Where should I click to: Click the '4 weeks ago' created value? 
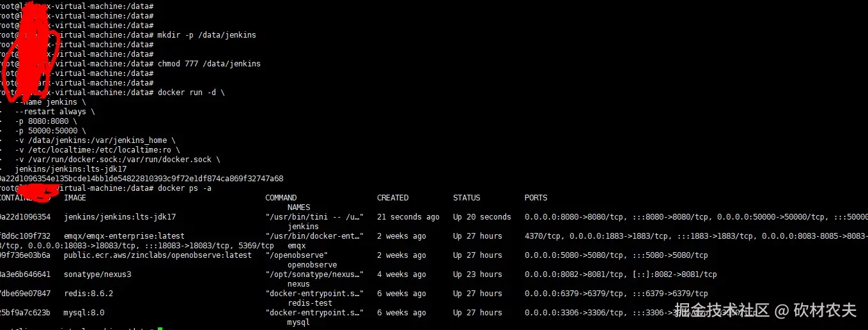point(401,274)
